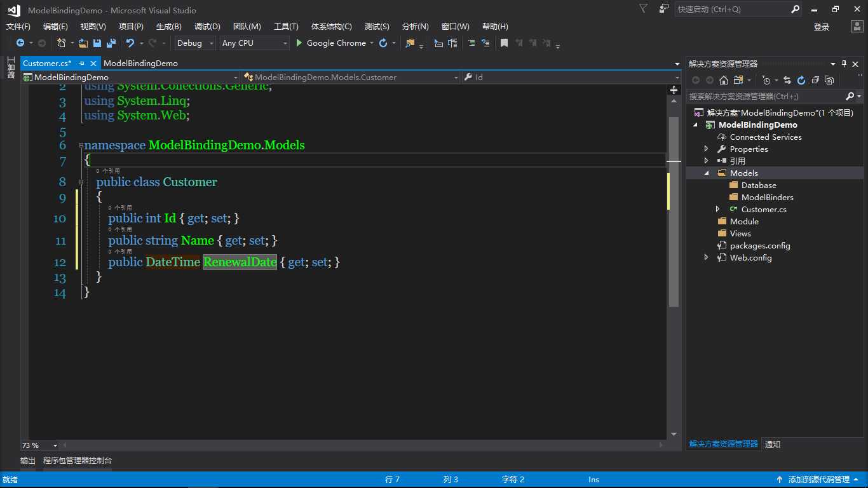Collapse the Models folder node
868x488 pixels.
click(706, 173)
